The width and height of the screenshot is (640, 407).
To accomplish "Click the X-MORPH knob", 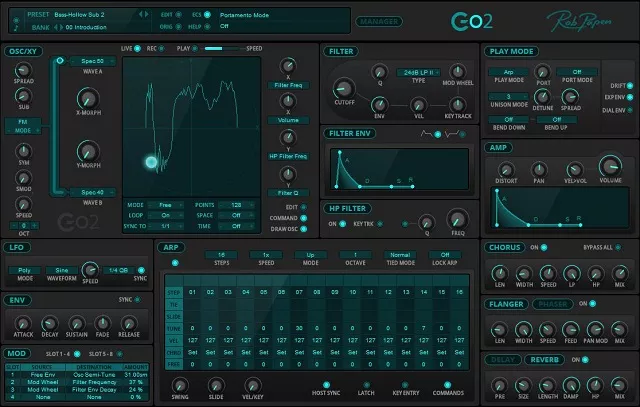I will point(88,98).
